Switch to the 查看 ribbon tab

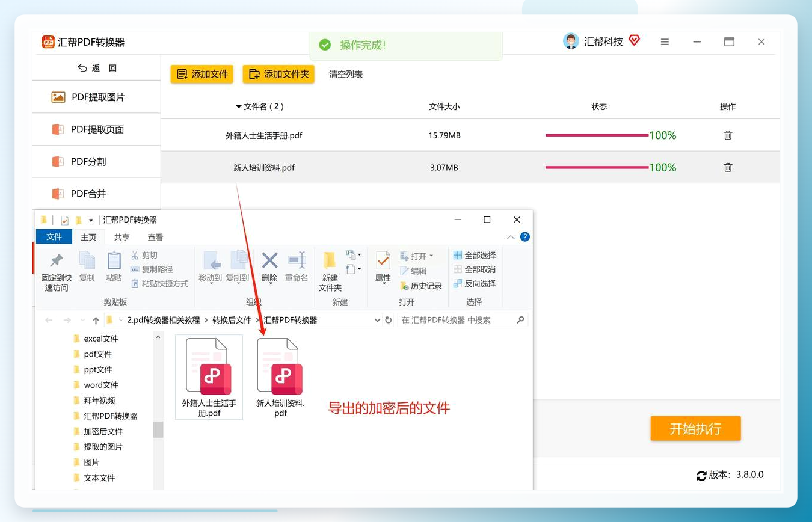click(155, 237)
